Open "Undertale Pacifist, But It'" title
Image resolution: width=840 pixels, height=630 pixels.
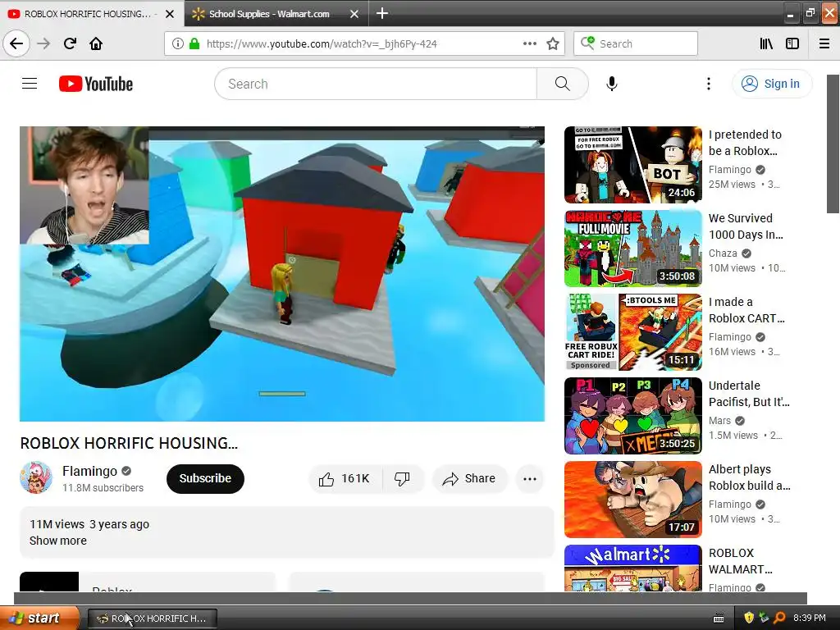(x=749, y=394)
